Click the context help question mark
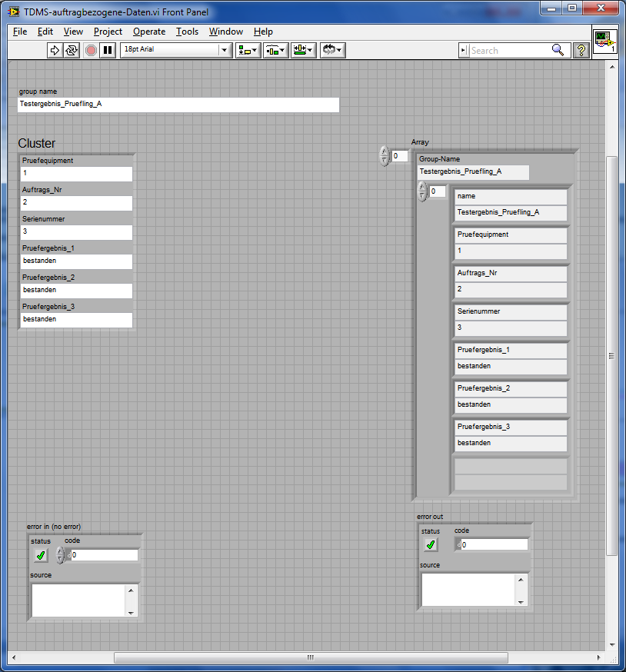Screen dimensions: 626x672 (581, 50)
